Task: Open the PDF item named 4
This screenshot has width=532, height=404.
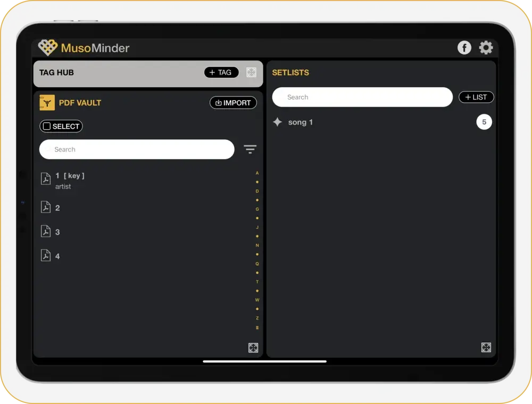Action: (x=57, y=256)
